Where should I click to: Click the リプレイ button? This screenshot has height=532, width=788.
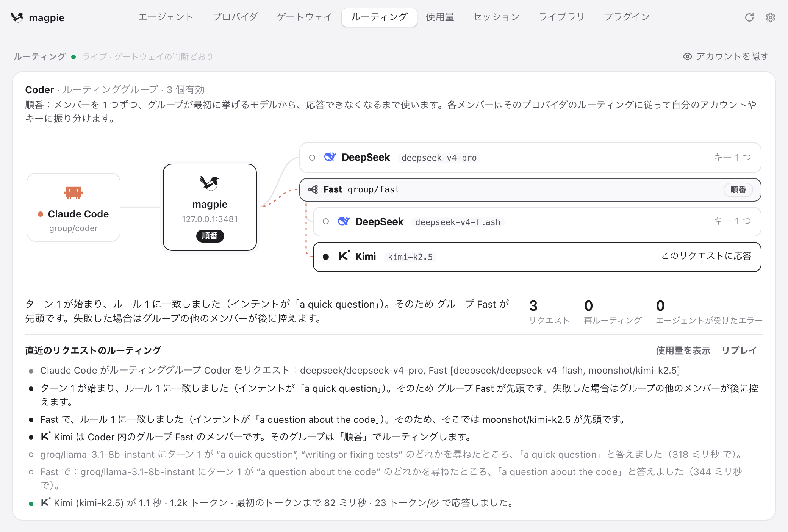[739, 350]
